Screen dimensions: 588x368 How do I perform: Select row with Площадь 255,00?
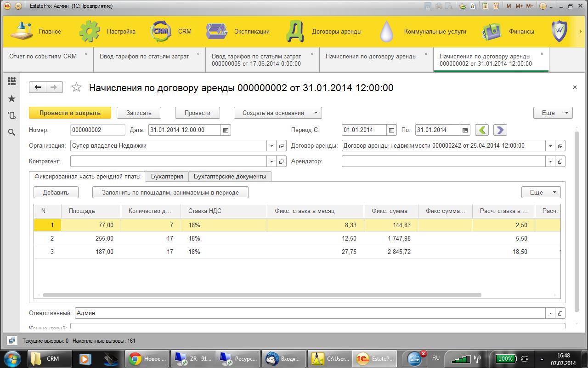[297, 238]
